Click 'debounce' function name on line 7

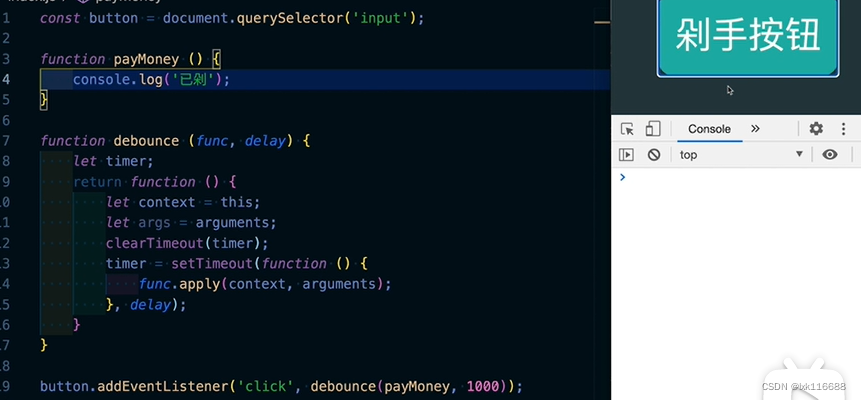point(146,141)
